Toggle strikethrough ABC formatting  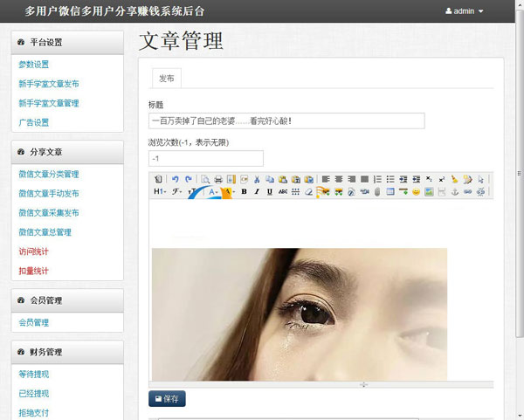283,191
